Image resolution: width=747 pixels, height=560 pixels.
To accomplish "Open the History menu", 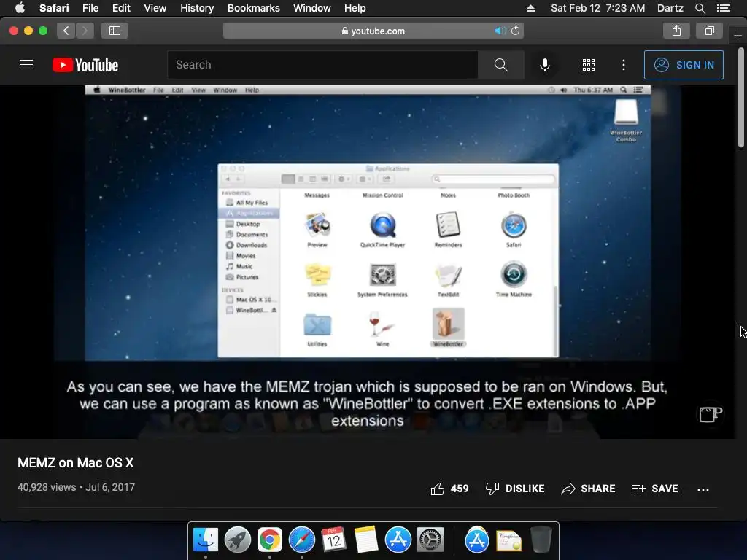I will click(x=197, y=8).
